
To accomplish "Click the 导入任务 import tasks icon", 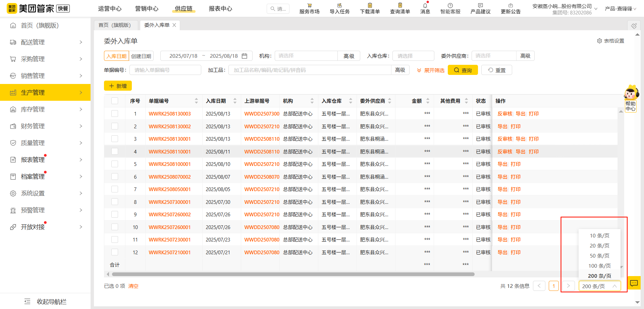I will [339, 8].
